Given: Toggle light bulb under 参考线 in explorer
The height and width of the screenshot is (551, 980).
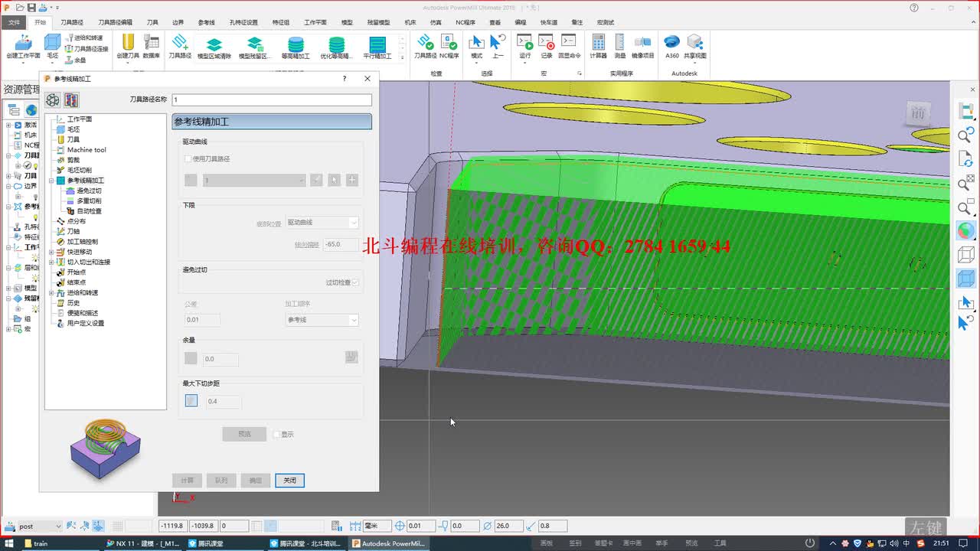Looking at the screenshot, I should click(x=34, y=217).
